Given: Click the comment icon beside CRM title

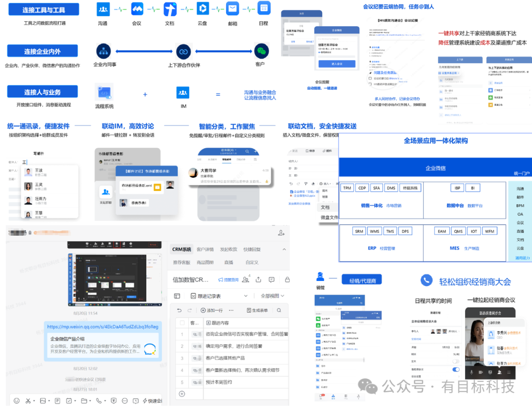Looking at the screenshot, I should tap(271, 280).
